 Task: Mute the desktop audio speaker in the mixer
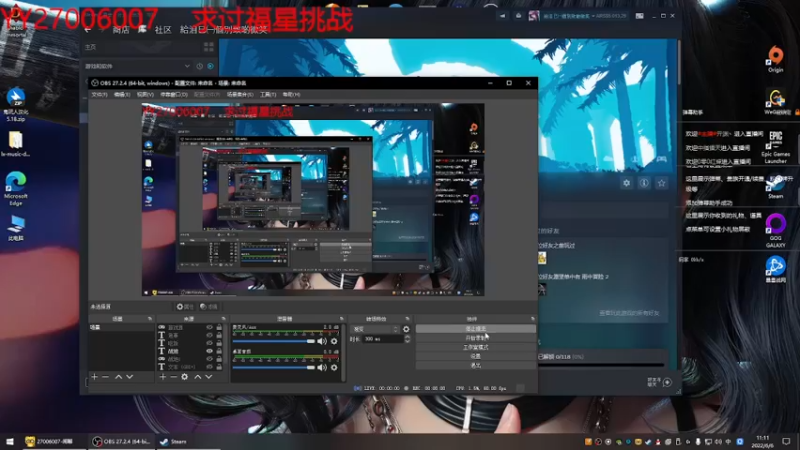(322, 367)
